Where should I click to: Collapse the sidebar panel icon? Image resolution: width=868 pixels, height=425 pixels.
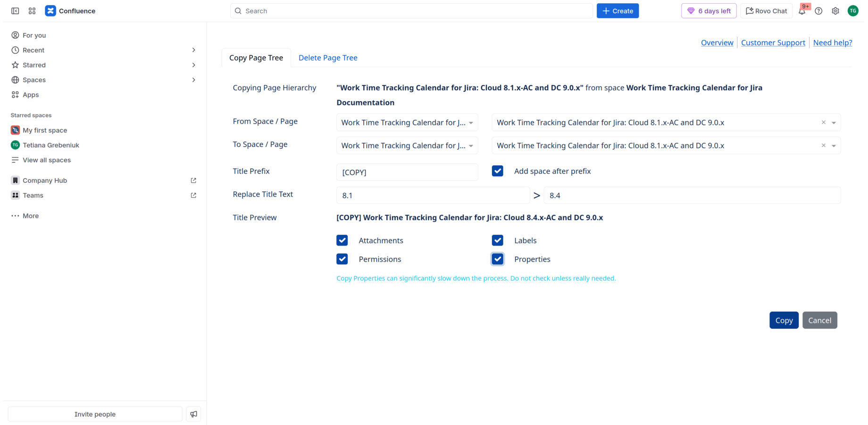coord(15,11)
